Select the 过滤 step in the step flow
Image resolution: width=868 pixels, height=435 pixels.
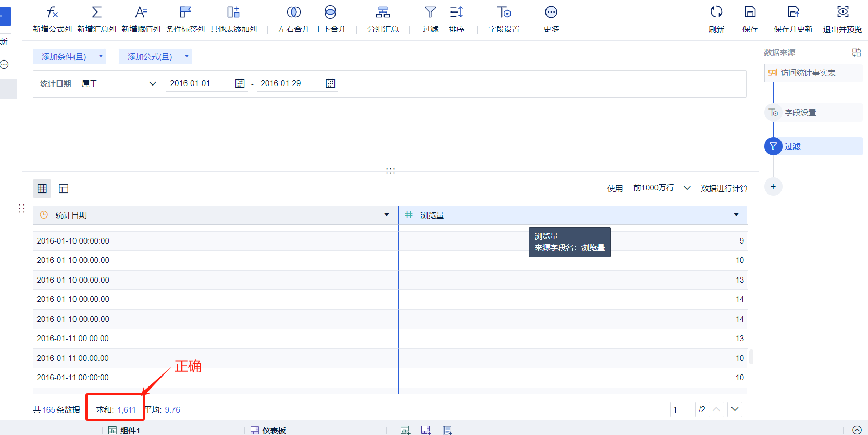pos(813,147)
